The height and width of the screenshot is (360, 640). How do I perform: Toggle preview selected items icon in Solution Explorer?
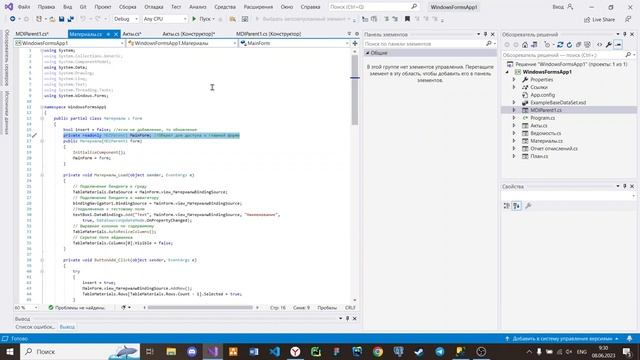618,44
